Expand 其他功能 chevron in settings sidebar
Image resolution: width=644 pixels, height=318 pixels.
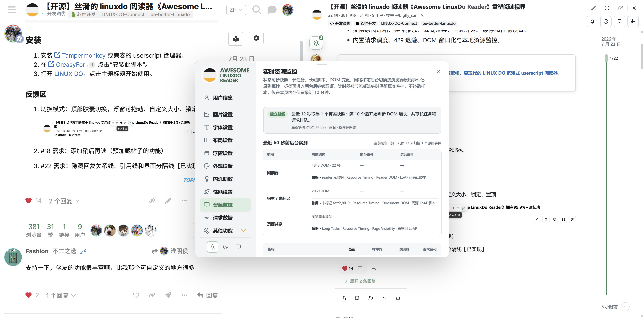[x=243, y=230]
